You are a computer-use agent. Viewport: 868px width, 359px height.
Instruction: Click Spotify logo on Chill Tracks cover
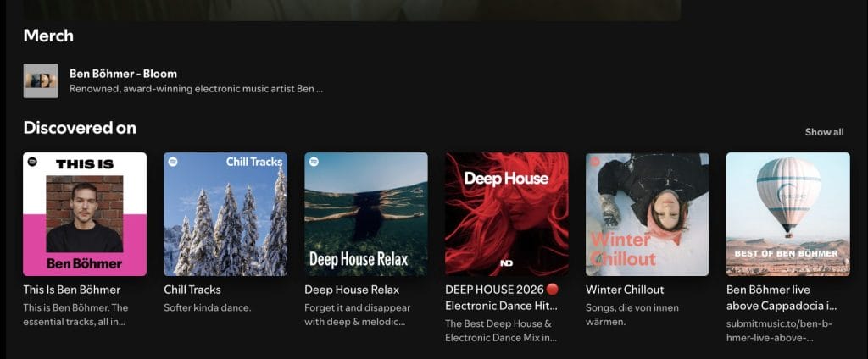click(x=172, y=161)
